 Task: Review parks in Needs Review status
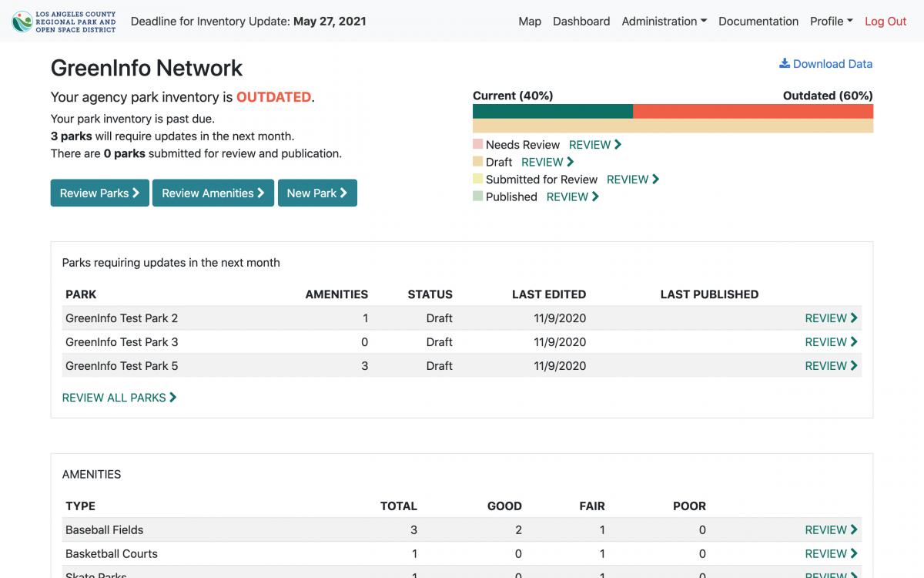pyautogui.click(x=595, y=145)
